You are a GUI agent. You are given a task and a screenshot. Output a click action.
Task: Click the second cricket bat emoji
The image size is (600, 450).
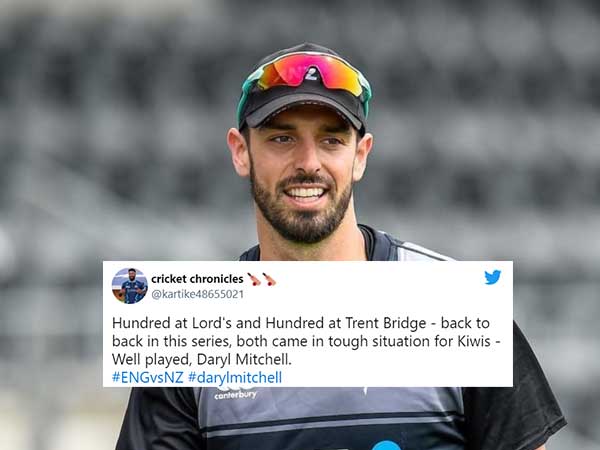269,279
